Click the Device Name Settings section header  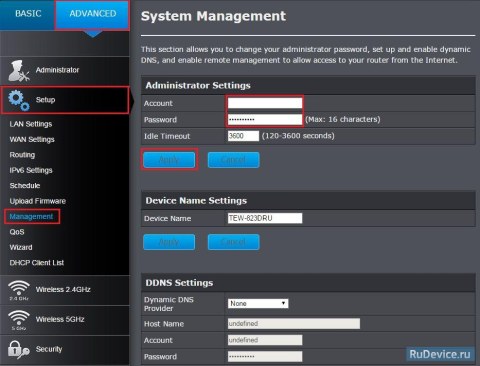point(196,200)
